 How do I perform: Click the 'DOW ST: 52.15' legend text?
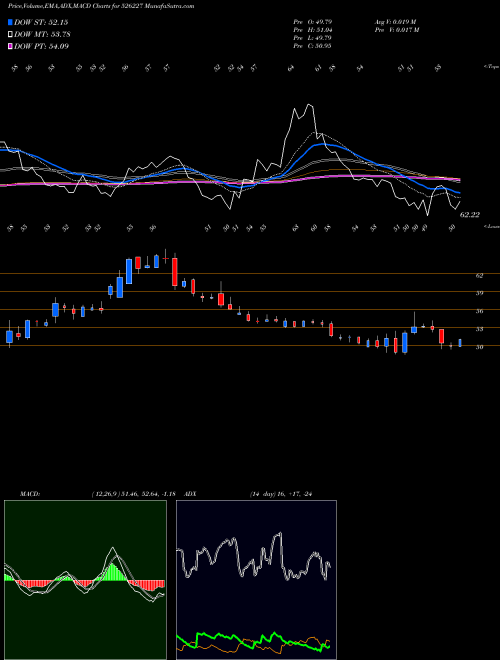(x=41, y=22)
